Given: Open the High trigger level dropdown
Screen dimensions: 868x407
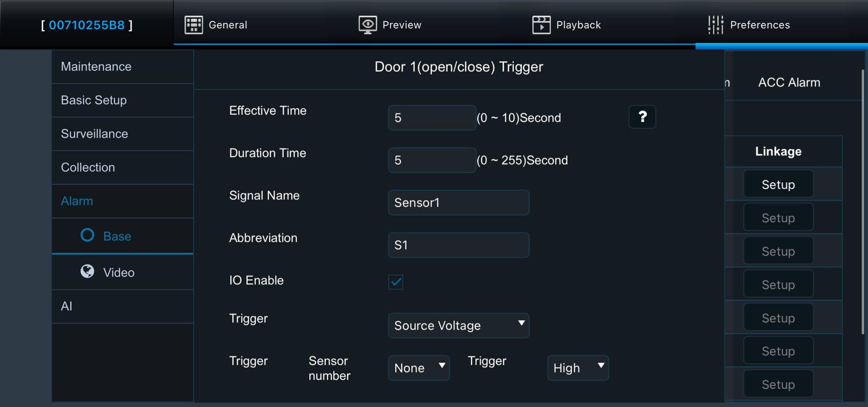Looking at the screenshot, I should coord(578,368).
